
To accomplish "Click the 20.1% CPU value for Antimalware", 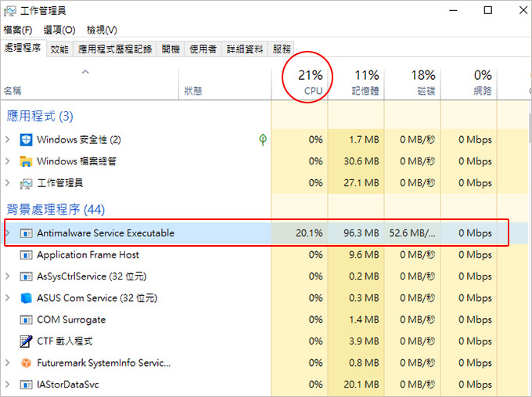I will point(309,233).
